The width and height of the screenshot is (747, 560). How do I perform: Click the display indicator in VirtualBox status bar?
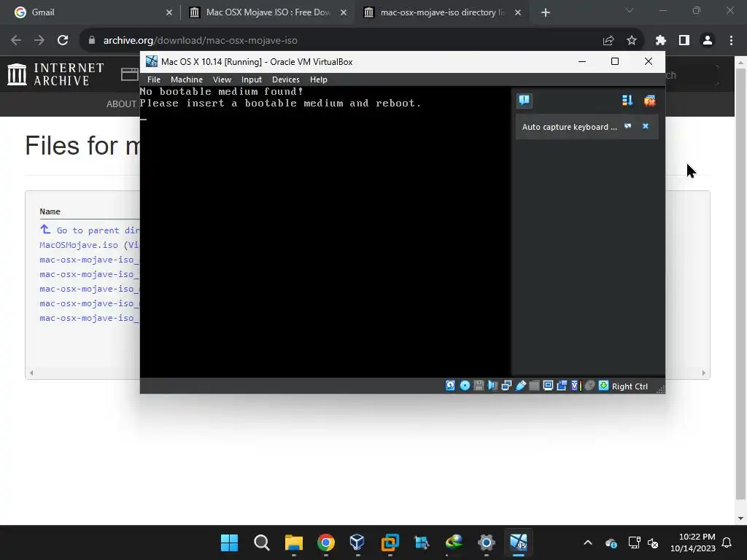coord(548,386)
